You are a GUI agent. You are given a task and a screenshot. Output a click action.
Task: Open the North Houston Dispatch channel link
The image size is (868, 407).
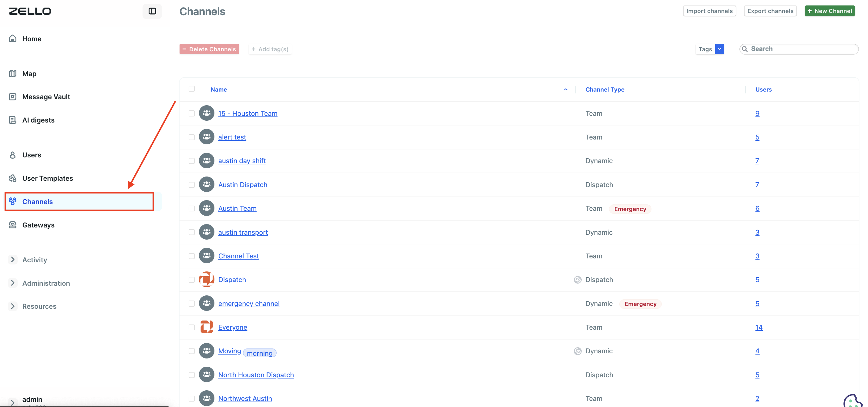pyautogui.click(x=256, y=375)
